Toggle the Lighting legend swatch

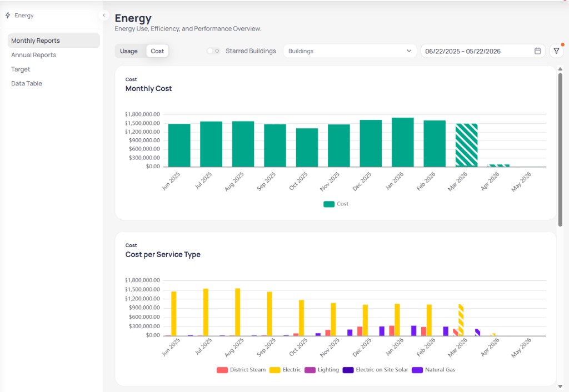tap(310, 370)
